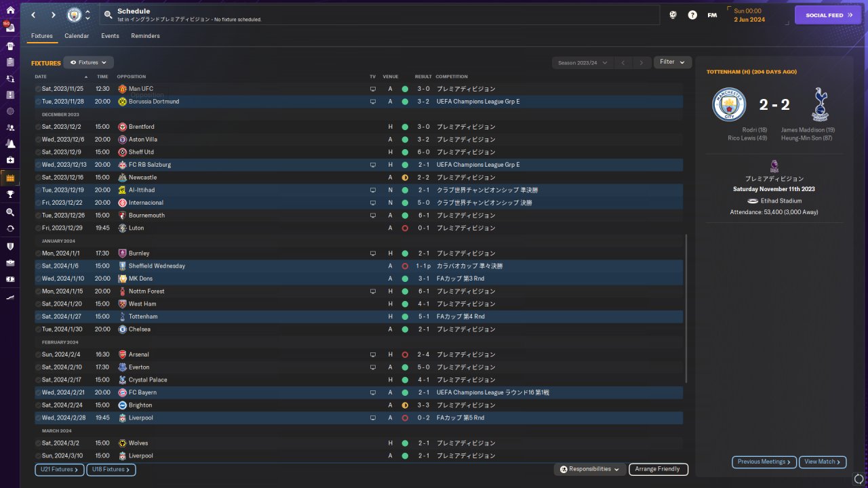Open the Fixtures view dropdown
Image resolution: width=868 pixels, height=488 pixels.
[88, 62]
